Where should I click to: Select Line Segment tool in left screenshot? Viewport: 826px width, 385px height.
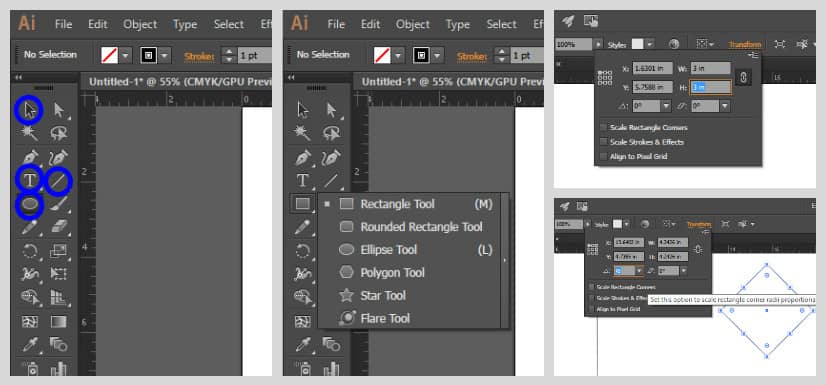(59, 181)
